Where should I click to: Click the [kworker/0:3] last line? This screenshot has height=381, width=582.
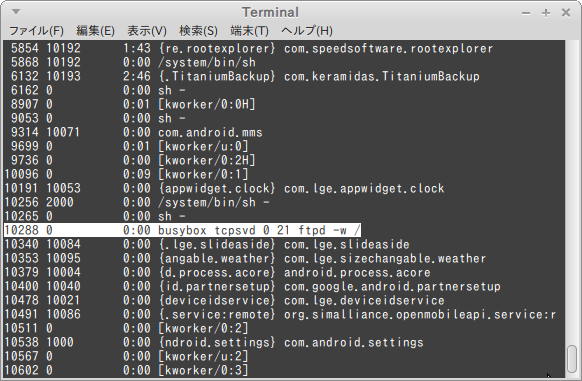point(126,370)
